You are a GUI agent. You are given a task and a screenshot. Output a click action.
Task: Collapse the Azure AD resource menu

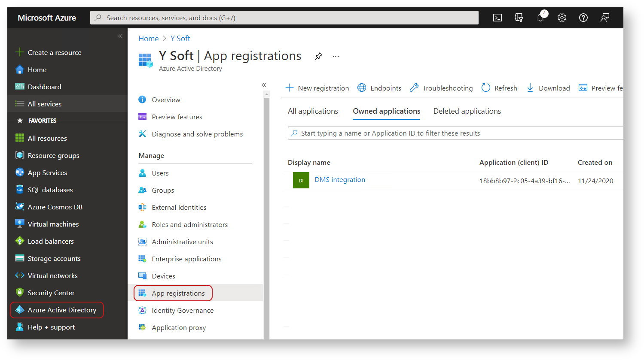[x=264, y=85]
